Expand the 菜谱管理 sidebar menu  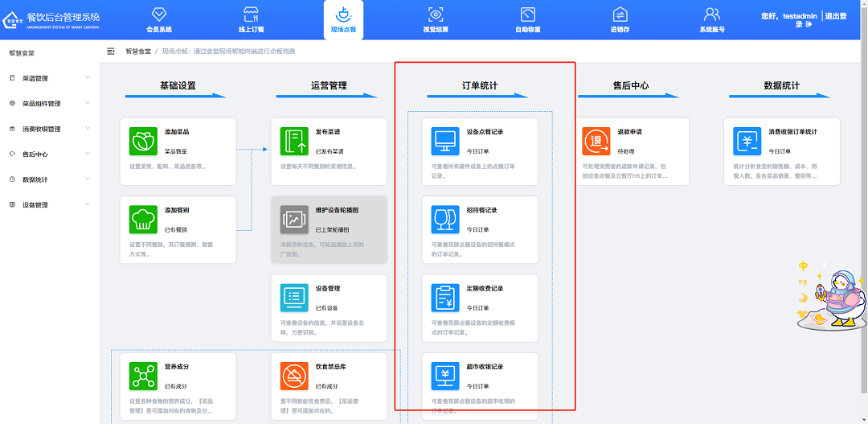[x=48, y=78]
